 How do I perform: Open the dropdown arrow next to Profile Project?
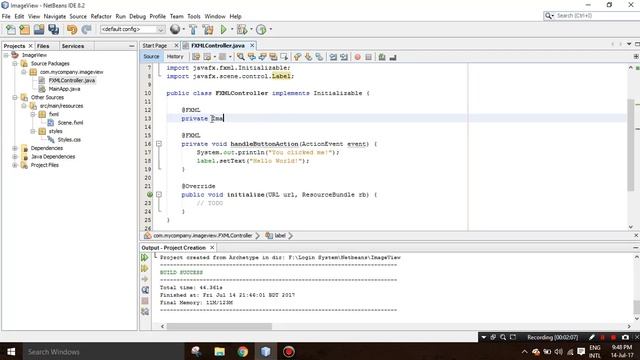271,29
